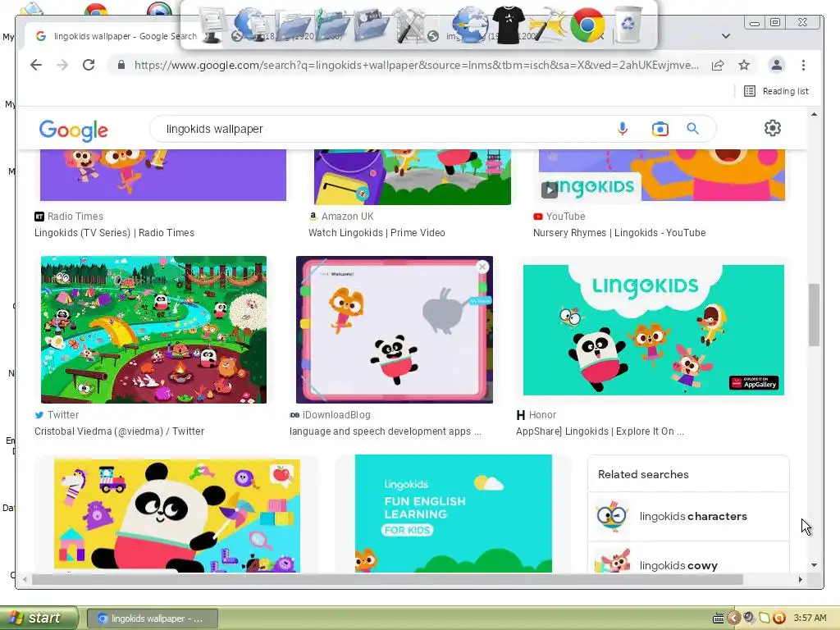840x630 pixels.
Task: Click the Related searches heading
Action: coord(643,475)
